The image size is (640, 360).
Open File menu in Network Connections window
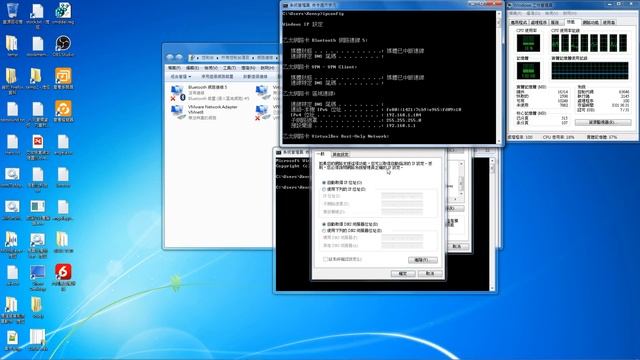(174, 68)
